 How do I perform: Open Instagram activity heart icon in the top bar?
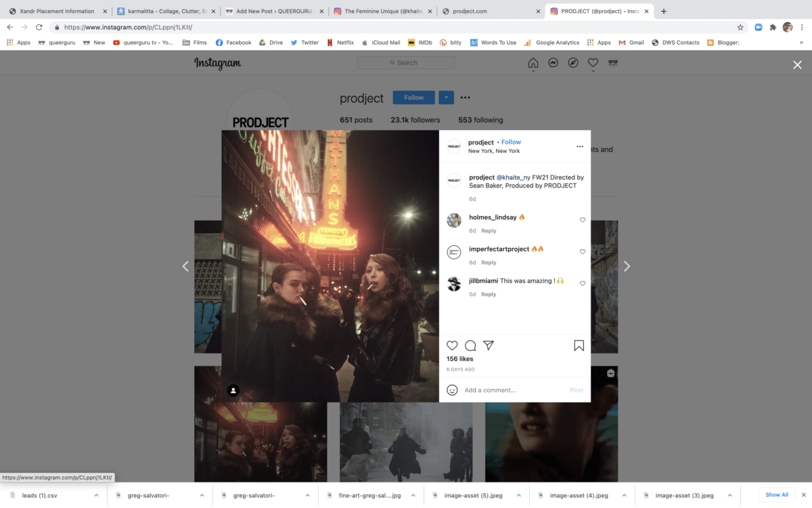click(593, 63)
